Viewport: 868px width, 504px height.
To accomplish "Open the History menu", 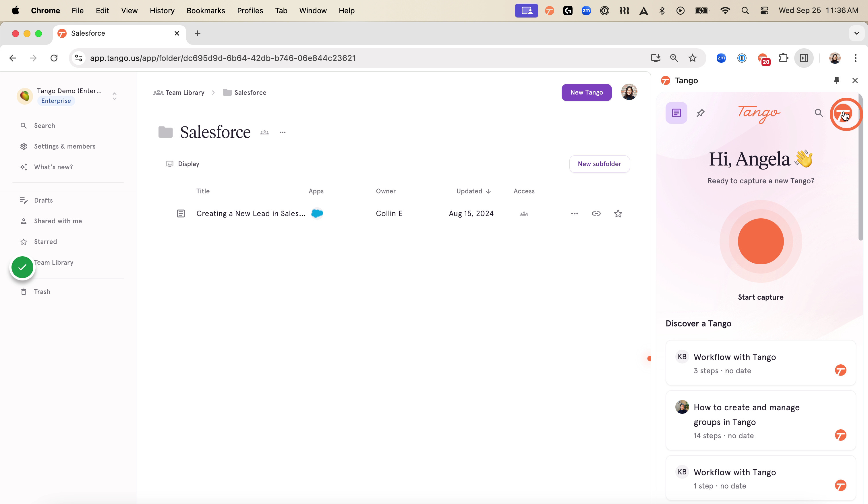I will point(162,11).
